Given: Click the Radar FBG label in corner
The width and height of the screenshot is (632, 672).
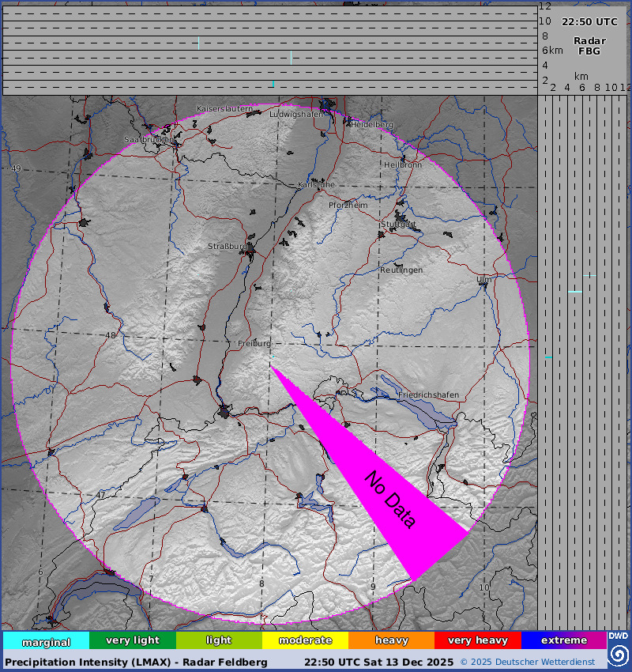Looking at the screenshot, I should point(589,46).
